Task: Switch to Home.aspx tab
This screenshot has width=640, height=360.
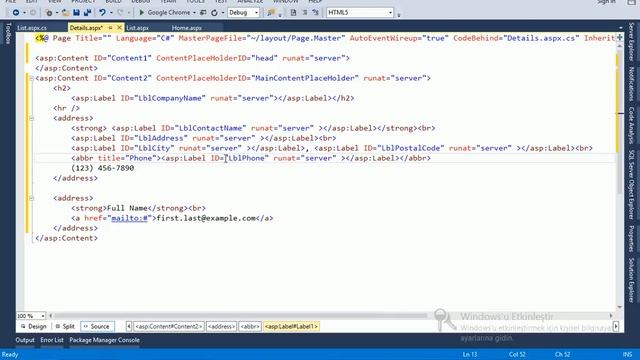Action: pyautogui.click(x=187, y=28)
